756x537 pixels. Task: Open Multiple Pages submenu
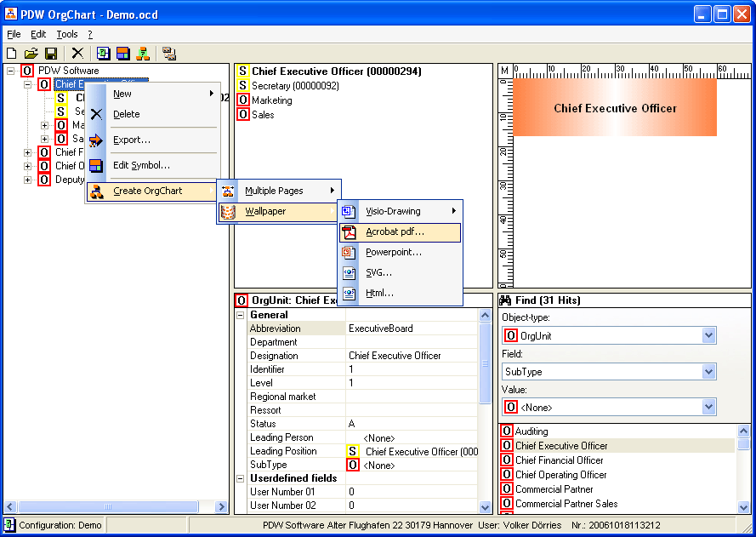pyautogui.click(x=274, y=191)
